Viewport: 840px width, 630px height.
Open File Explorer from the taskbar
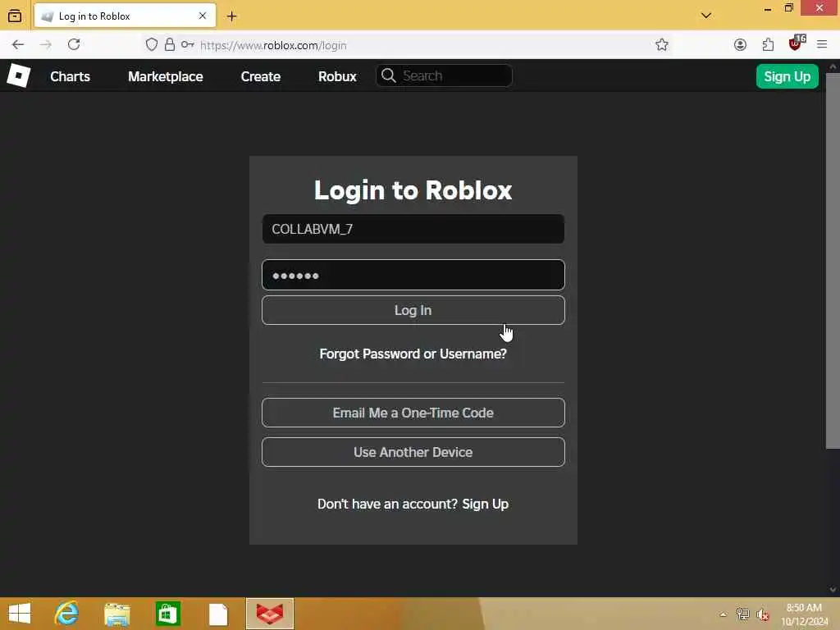[117, 614]
